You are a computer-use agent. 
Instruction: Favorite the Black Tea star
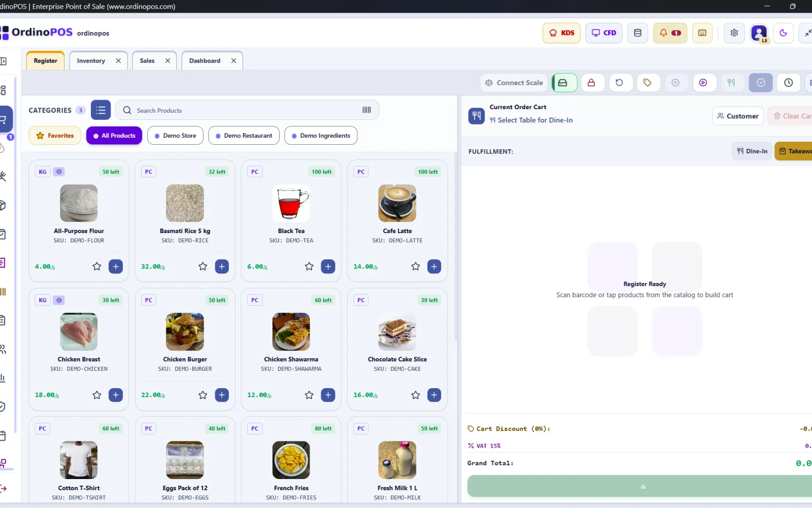coord(309,266)
